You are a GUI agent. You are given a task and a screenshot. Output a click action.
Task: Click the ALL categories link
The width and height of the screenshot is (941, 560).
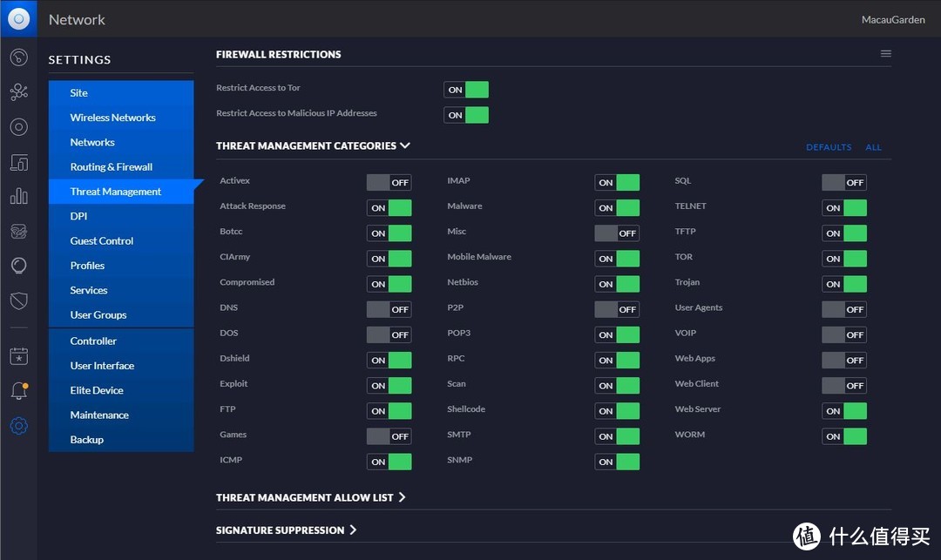(873, 148)
